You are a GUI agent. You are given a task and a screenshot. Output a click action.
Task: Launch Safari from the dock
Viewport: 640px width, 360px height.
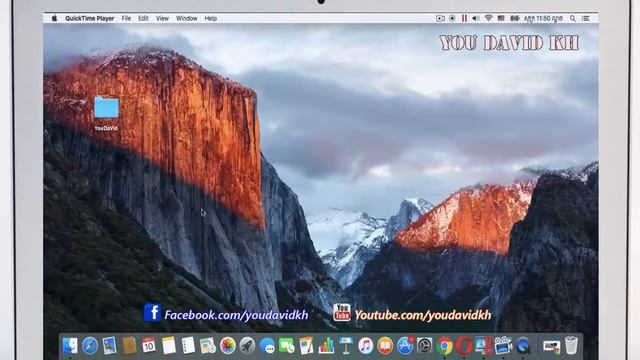tap(90, 346)
